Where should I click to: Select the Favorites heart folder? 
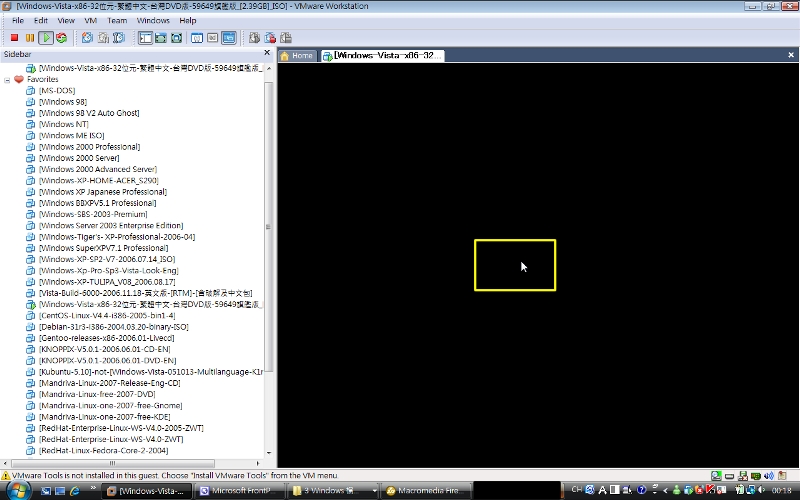pos(36,79)
